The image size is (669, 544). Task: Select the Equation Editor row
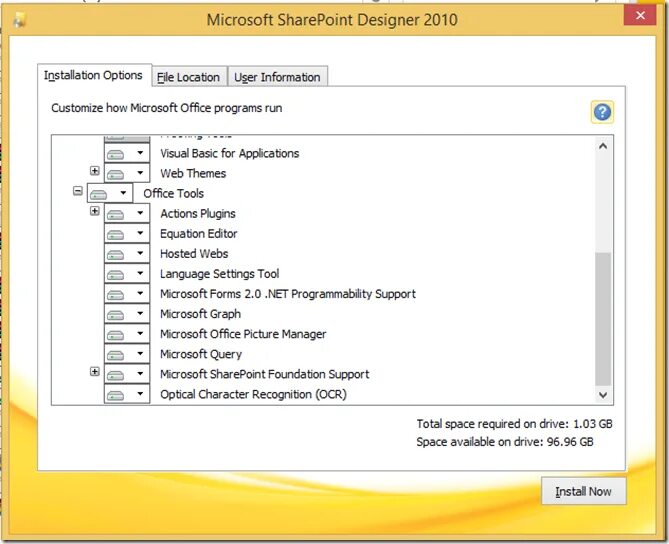[x=199, y=233]
